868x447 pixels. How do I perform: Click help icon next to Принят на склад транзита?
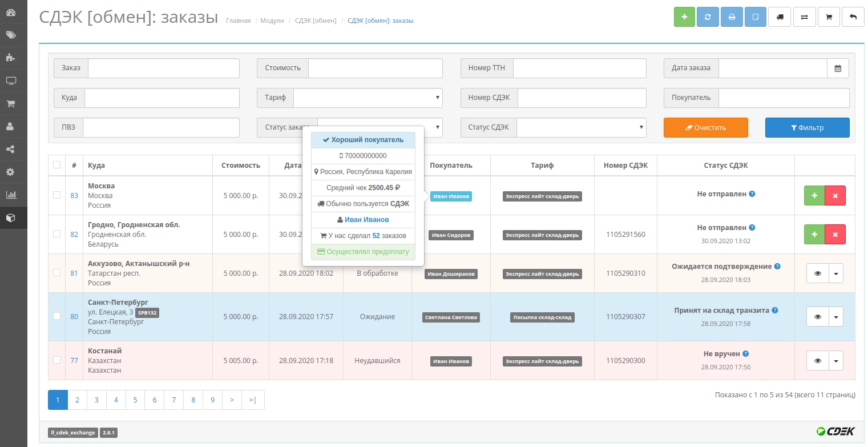pyautogui.click(x=775, y=311)
